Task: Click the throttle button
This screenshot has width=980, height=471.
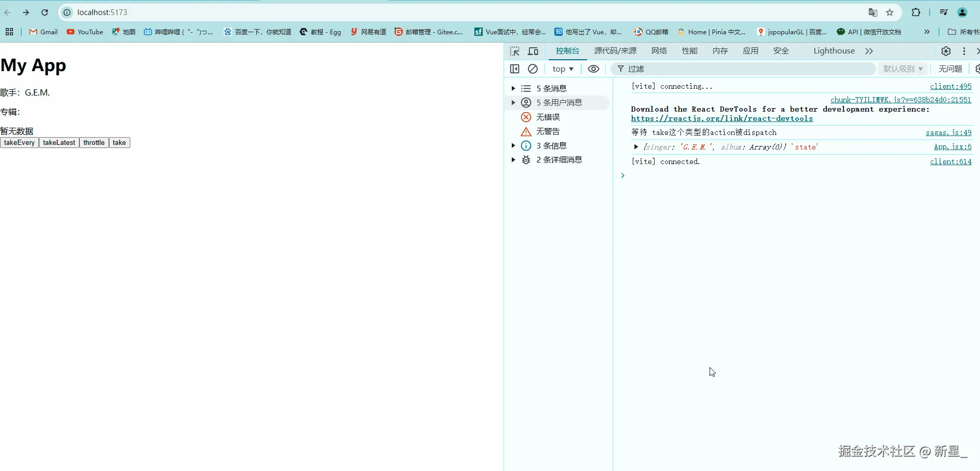Action: (94, 143)
